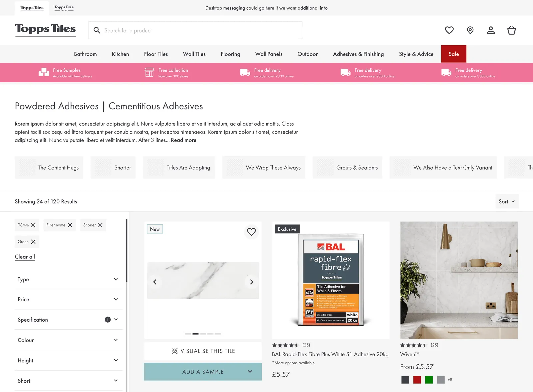Expand the Colour filter
This screenshot has width=533, height=392.
[69, 340]
